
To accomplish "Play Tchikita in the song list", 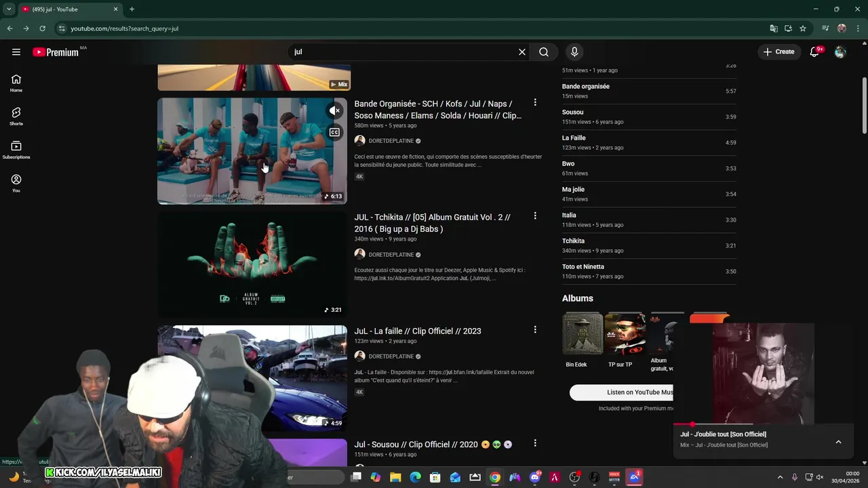I will point(649,245).
